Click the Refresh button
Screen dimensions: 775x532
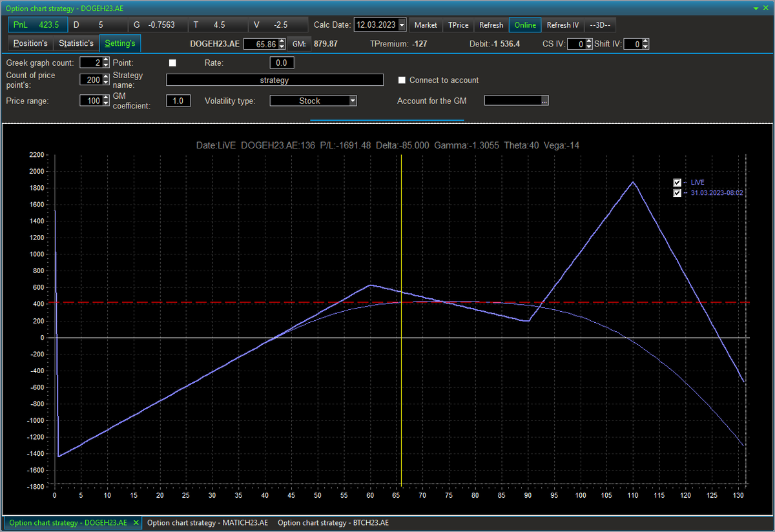click(x=491, y=25)
